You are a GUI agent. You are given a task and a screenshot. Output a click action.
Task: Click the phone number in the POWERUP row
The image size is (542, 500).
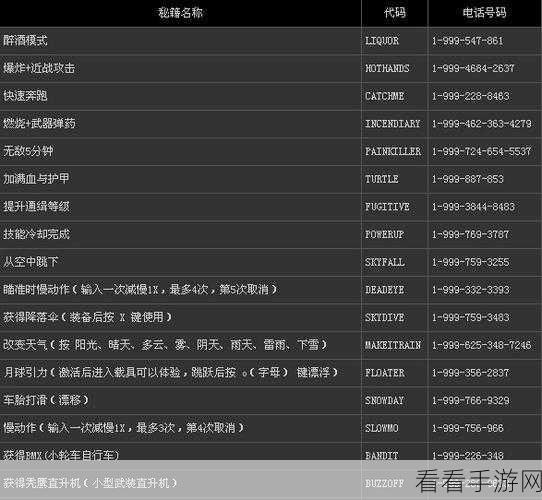click(x=470, y=234)
